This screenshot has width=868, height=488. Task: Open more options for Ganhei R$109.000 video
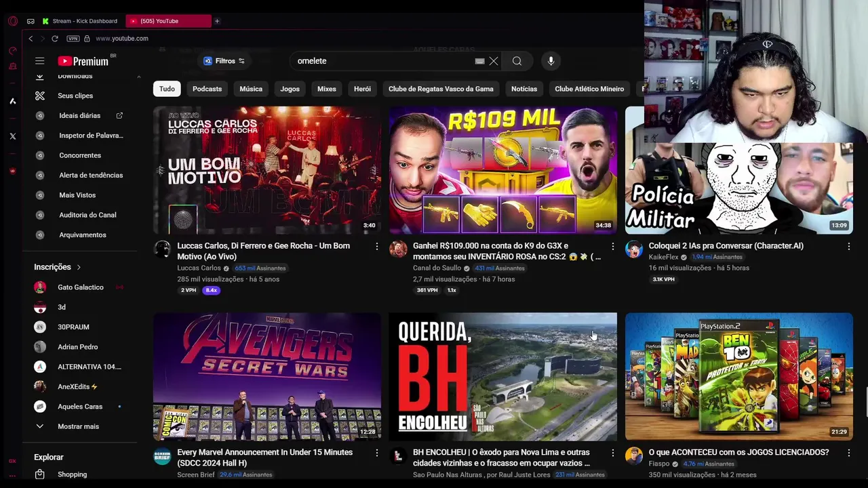point(613,247)
